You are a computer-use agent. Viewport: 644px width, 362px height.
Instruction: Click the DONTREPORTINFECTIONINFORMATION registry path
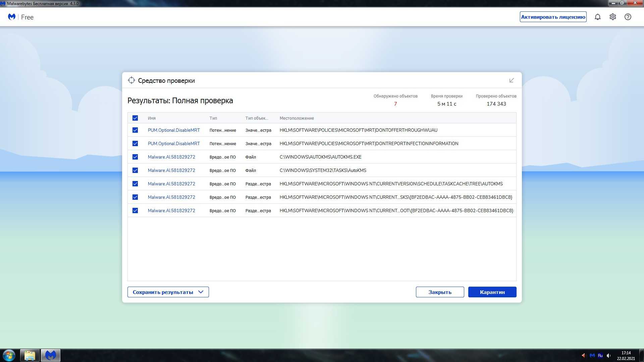point(369,143)
